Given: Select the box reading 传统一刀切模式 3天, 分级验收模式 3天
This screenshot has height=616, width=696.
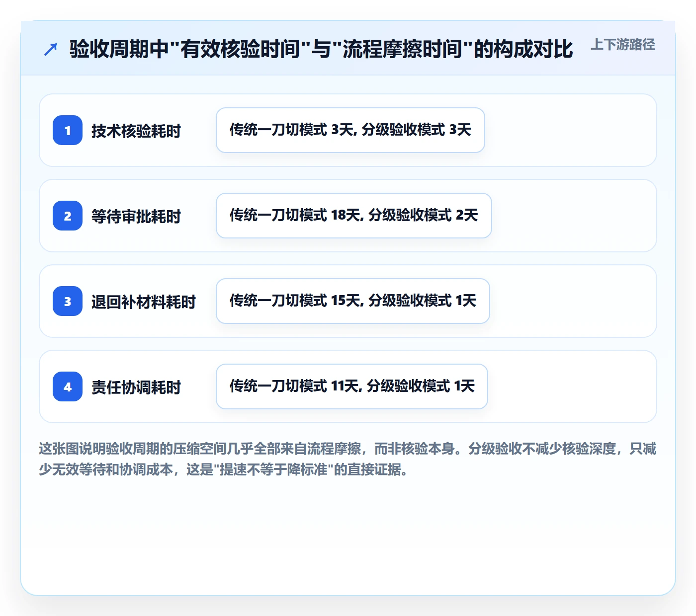Looking at the screenshot, I should (x=350, y=130).
